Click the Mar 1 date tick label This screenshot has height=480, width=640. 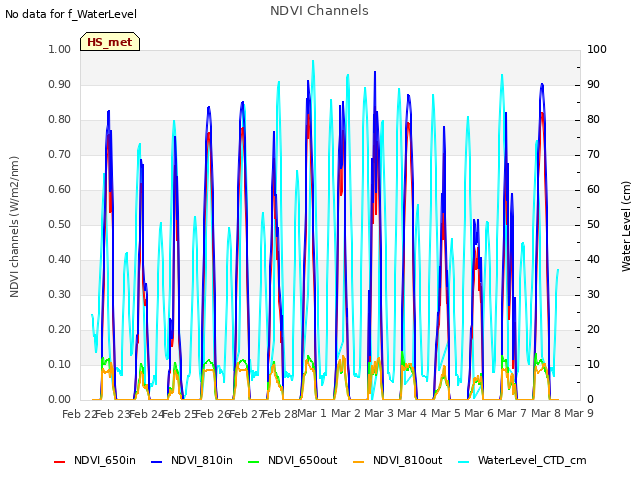(312, 413)
